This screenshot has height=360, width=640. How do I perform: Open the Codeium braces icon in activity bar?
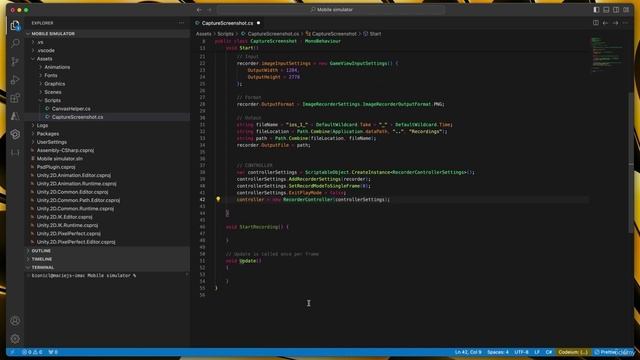pos(15,153)
